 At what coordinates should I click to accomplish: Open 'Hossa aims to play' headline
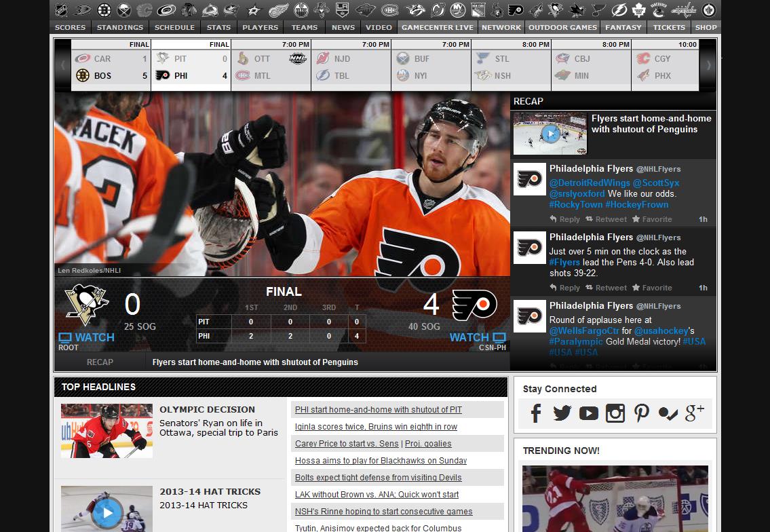point(381,461)
